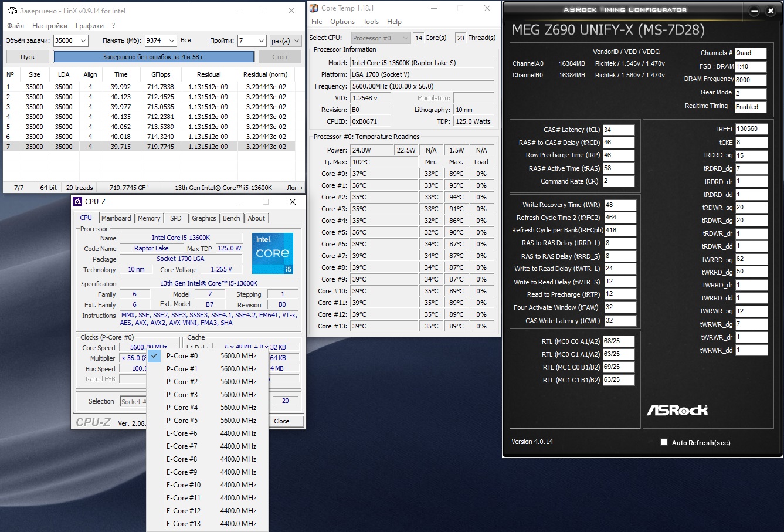Click the VID value 1.2548 v

click(371, 98)
